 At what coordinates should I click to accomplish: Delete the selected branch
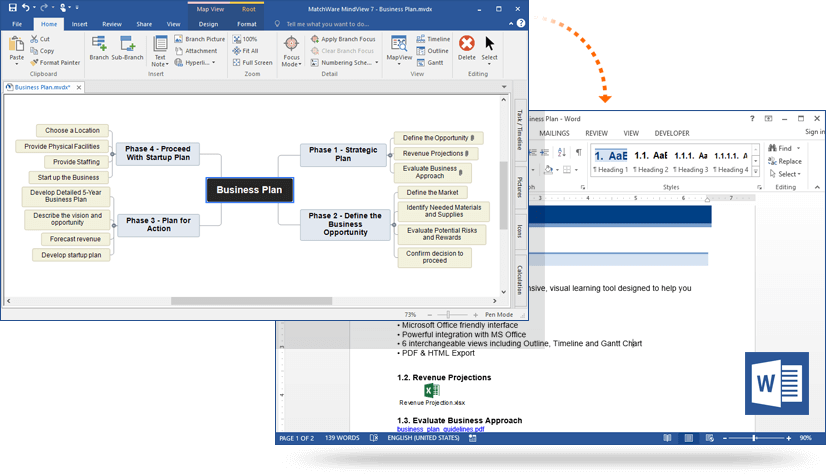tap(467, 48)
